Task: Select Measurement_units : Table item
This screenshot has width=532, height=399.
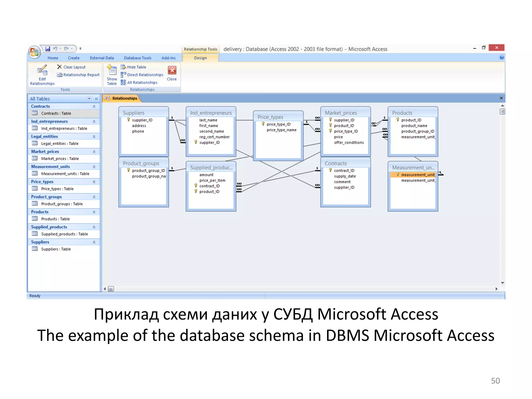Action: tap(64, 174)
